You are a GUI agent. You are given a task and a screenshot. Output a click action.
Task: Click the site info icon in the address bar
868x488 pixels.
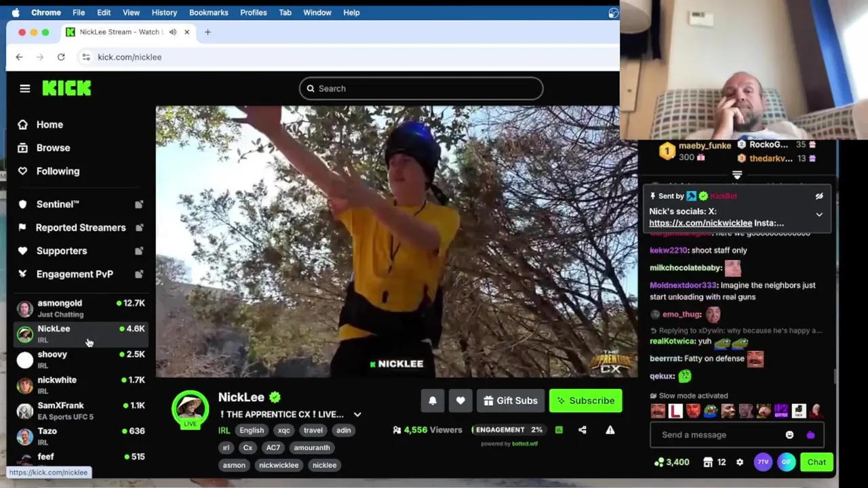(86, 57)
